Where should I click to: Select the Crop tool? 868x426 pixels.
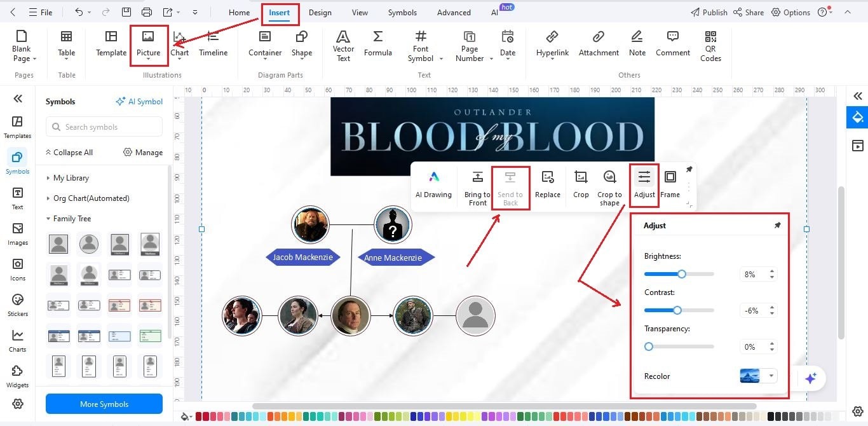(x=580, y=186)
